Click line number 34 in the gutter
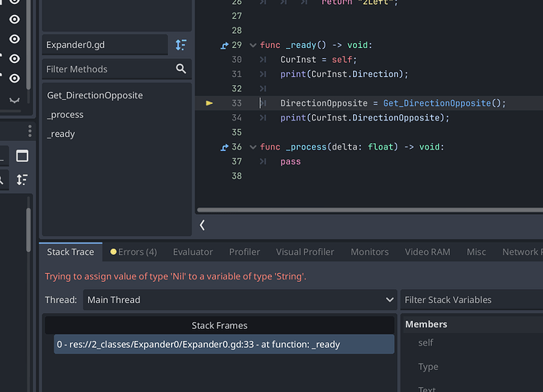This screenshot has height=392, width=543. click(236, 118)
